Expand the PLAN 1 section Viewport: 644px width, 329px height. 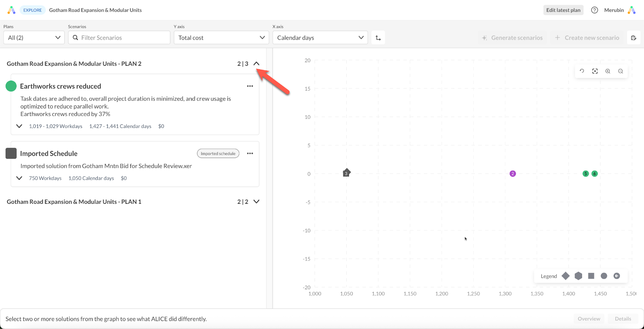click(256, 202)
